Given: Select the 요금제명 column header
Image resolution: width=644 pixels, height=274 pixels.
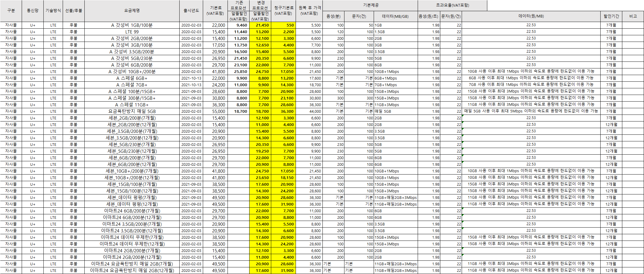Looking at the screenshot, I should [x=132, y=11].
